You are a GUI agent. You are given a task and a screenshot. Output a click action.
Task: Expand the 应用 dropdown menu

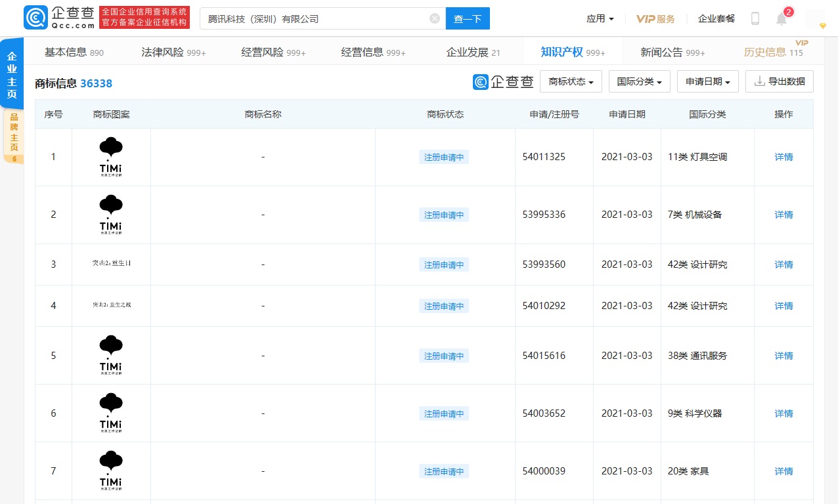pos(600,18)
